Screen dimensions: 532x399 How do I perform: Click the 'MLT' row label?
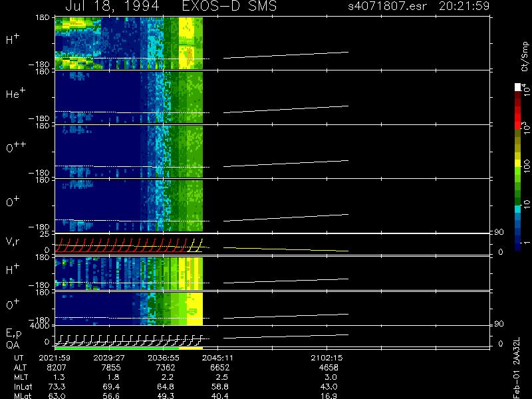21,377
